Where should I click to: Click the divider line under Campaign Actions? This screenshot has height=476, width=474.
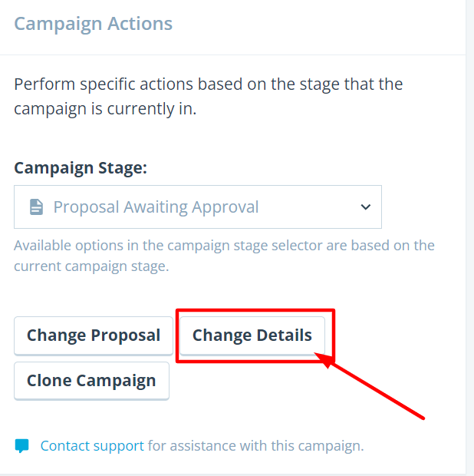click(x=232, y=55)
